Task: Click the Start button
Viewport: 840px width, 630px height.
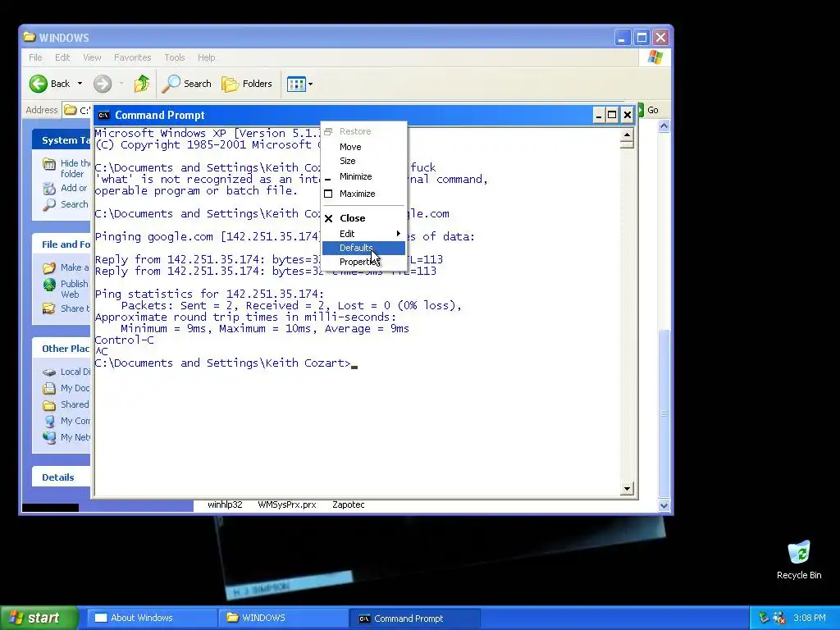Action: click(39, 618)
